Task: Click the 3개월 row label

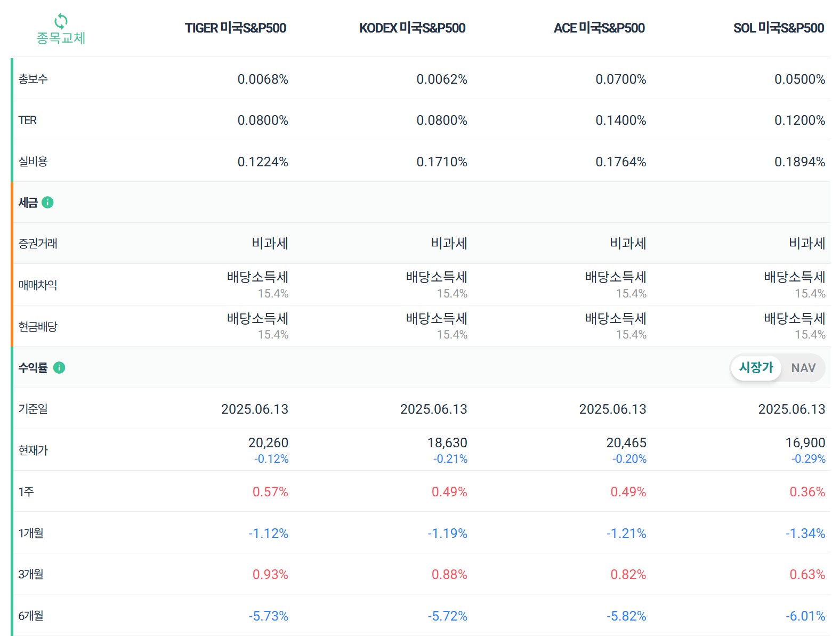Action: point(31,574)
